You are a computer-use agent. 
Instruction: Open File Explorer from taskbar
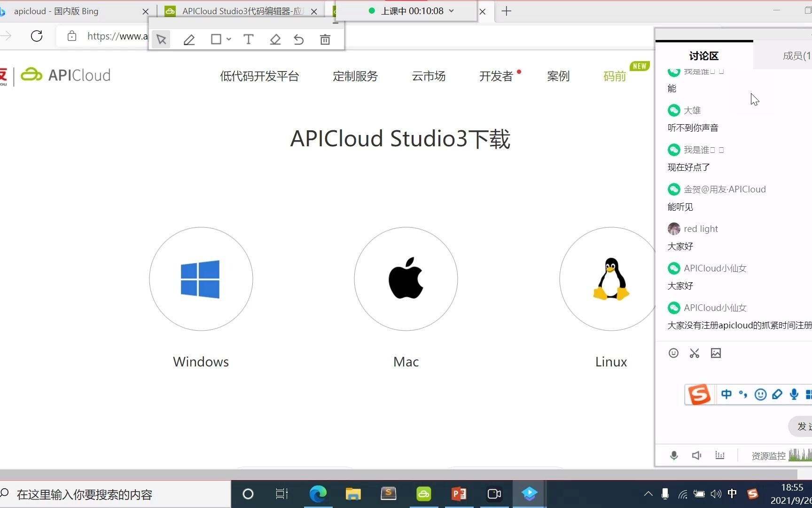coord(353,494)
